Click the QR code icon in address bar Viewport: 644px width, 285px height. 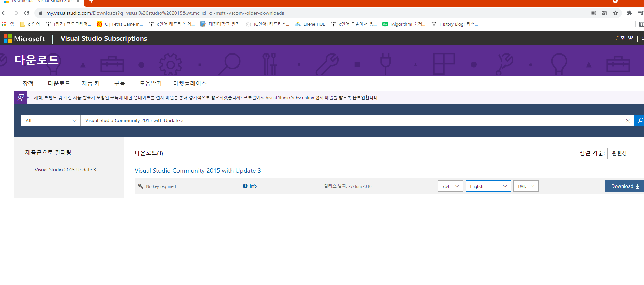[593, 13]
